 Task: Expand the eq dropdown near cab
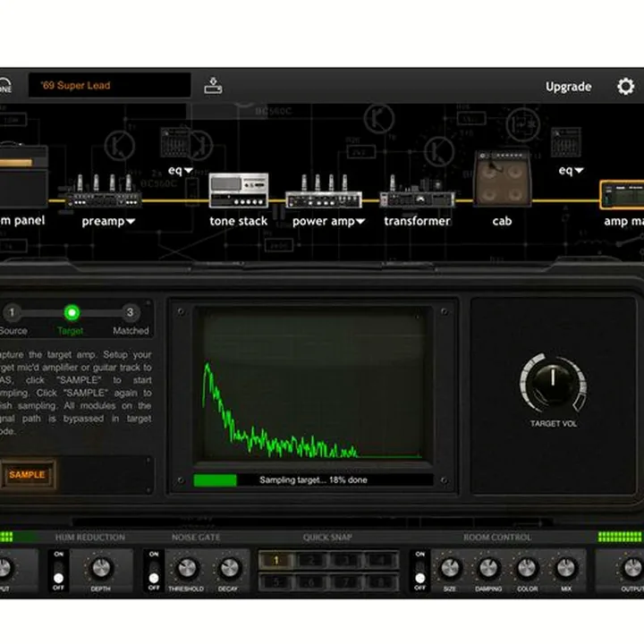[x=579, y=170]
